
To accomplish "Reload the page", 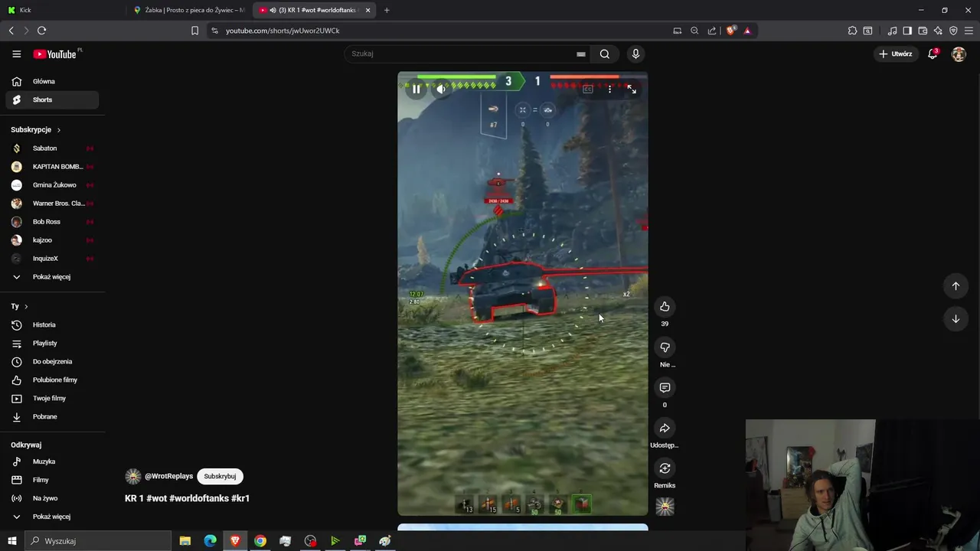I will [x=41, y=31].
